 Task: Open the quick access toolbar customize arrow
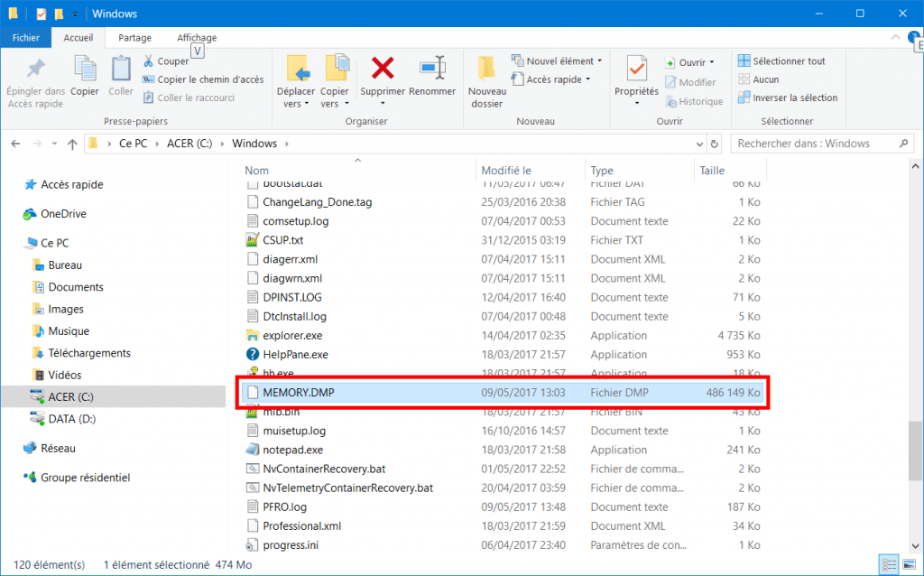(75, 14)
